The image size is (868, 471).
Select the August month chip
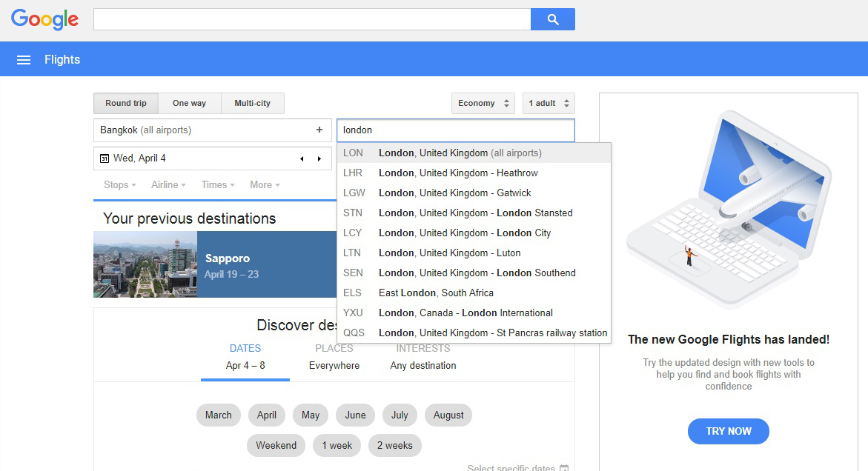pos(448,415)
